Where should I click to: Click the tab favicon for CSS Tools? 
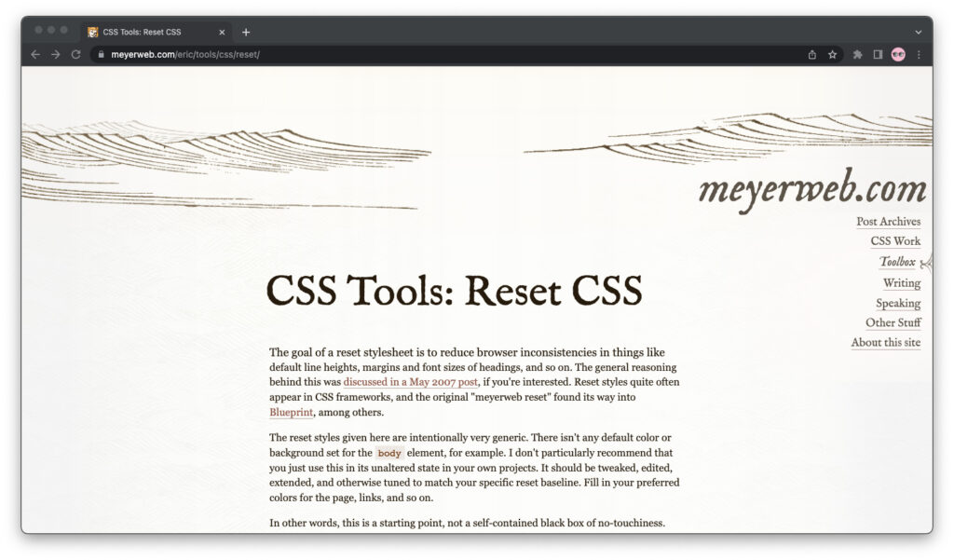pos(92,33)
